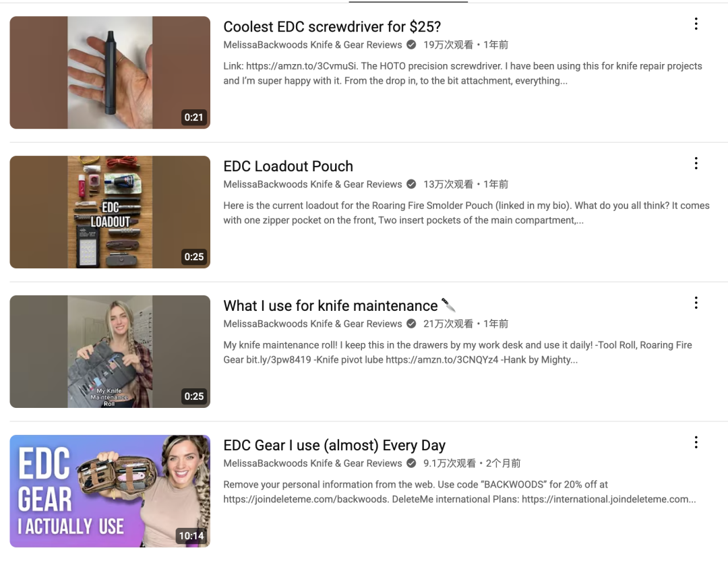Visit the MelissaBackwoods channel link under the screwdriver video

click(313, 44)
